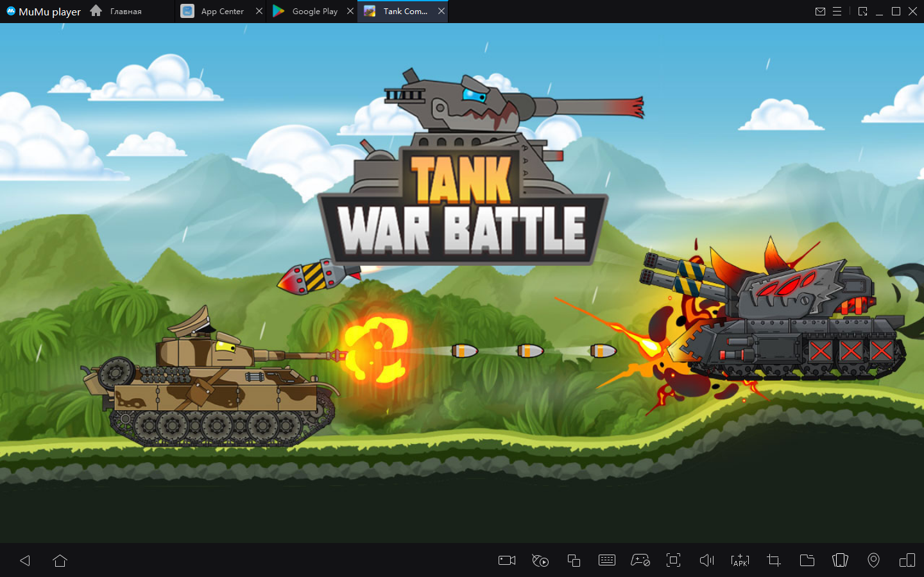Image resolution: width=924 pixels, height=577 pixels.
Task: Rotate the emulator screen
Action: click(x=840, y=560)
